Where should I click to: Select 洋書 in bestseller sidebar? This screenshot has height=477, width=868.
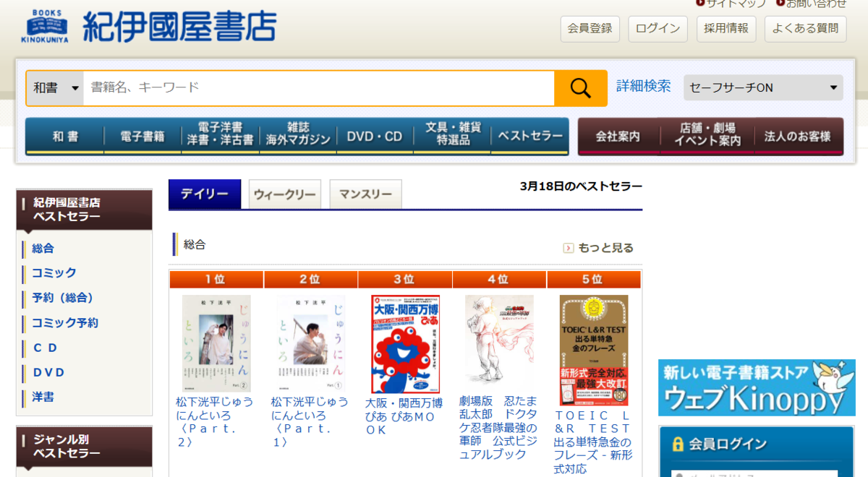[43, 397]
